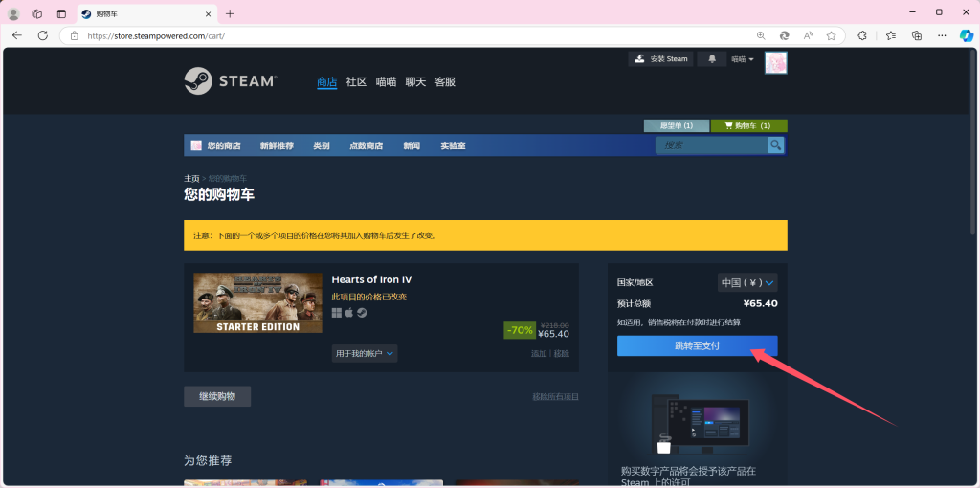
Task: Open the user avatar image
Action: tap(775, 62)
